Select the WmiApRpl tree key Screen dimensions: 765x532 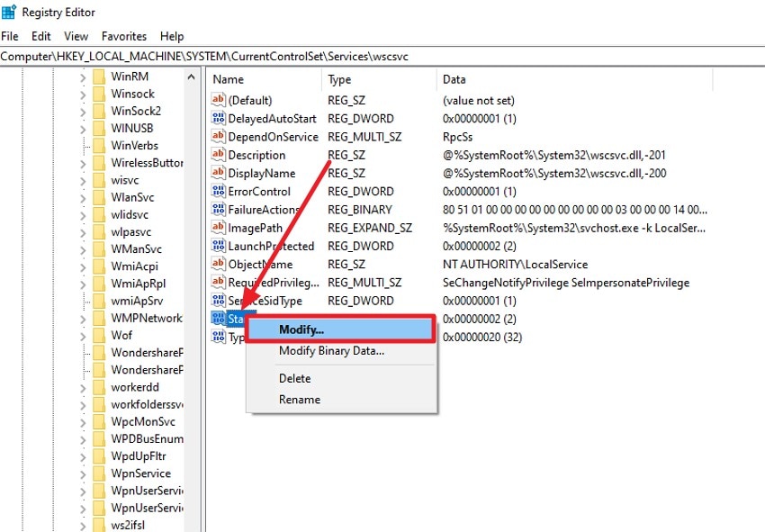pyautogui.click(x=138, y=284)
